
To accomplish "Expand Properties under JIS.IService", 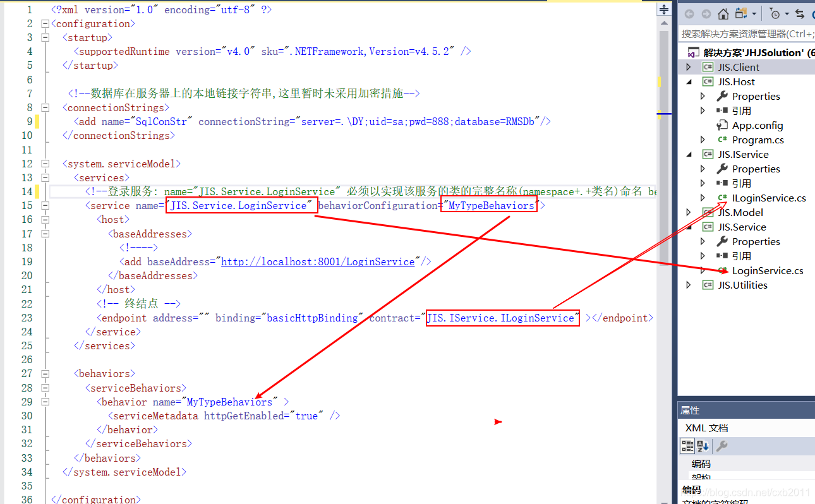I will 703,169.
